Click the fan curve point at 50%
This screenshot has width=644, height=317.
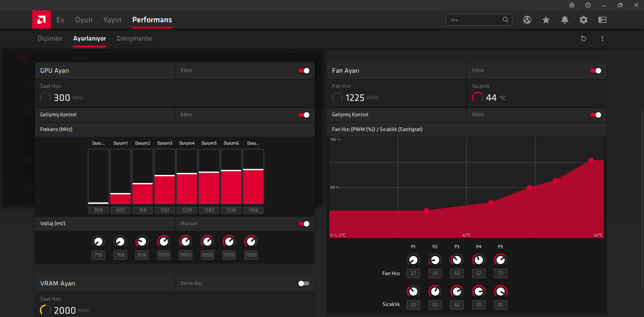[x=530, y=188]
